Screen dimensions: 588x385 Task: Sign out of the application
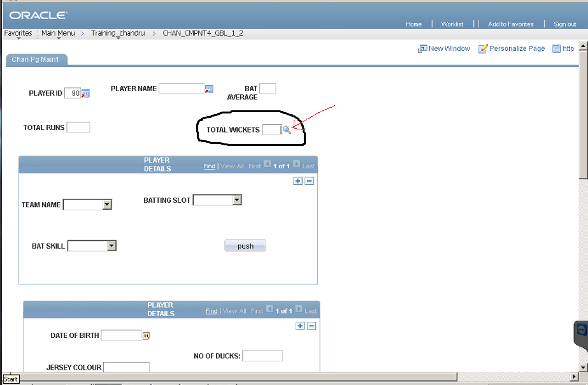tap(564, 24)
